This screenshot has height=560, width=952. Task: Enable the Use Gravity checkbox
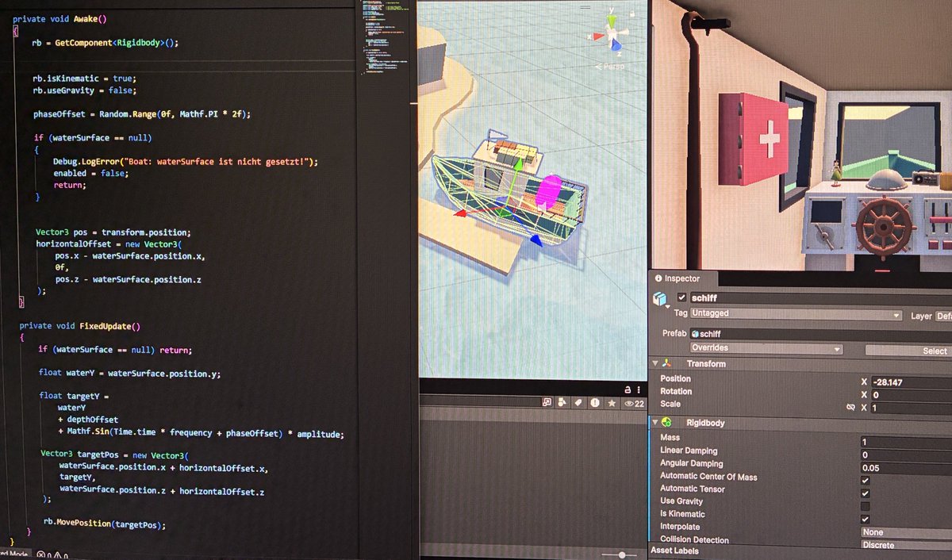pos(866,506)
